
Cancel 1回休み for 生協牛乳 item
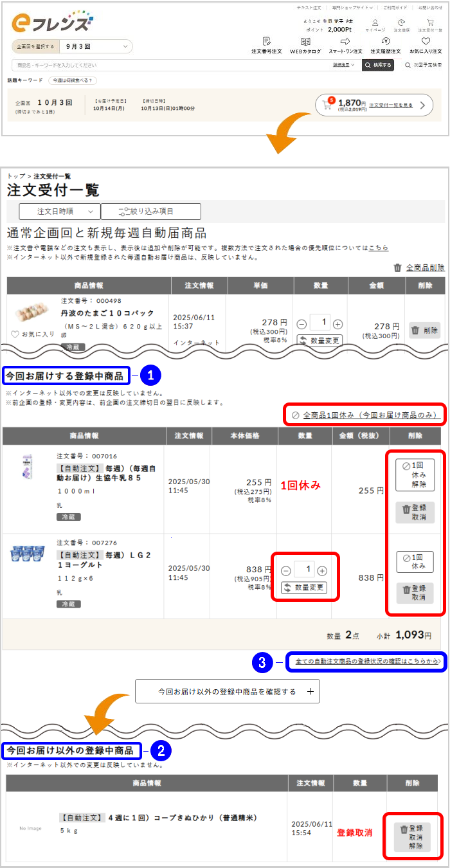(415, 475)
